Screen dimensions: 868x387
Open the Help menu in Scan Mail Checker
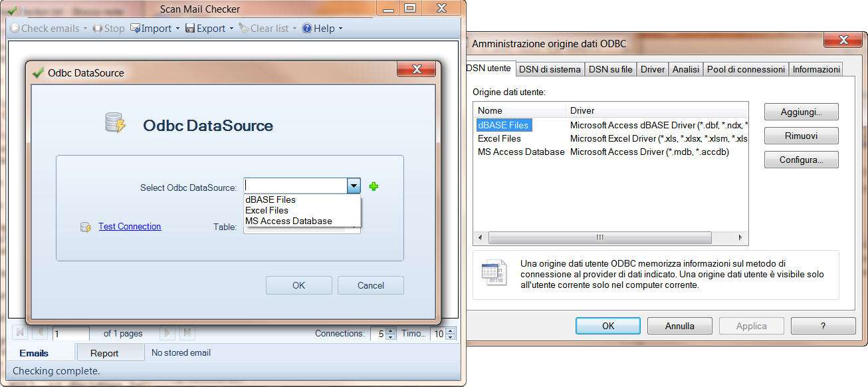[x=322, y=29]
